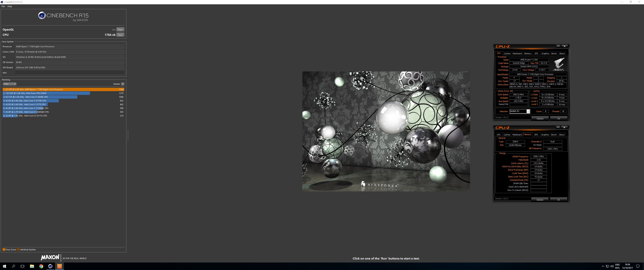
Task: Select the Intel Xeon X5650 ranking row
Action: coord(63,93)
